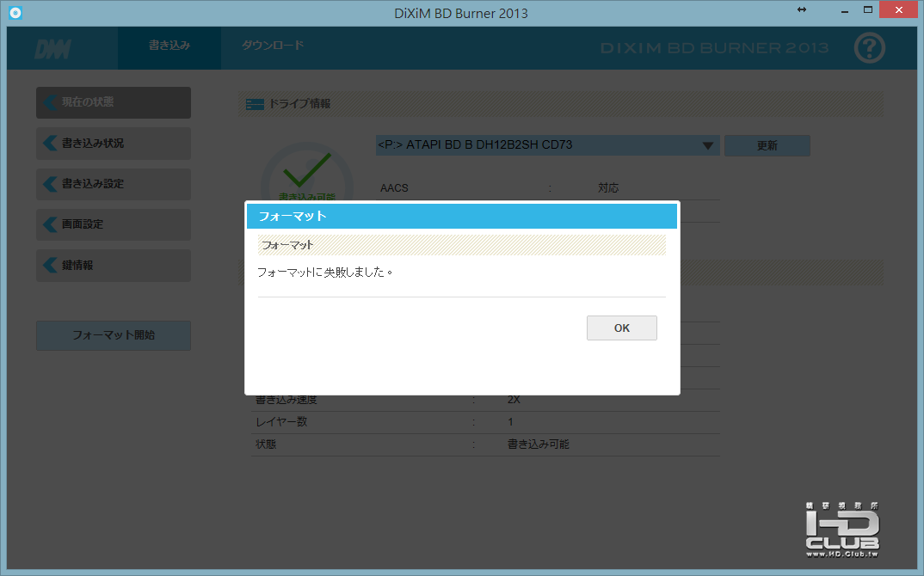The height and width of the screenshot is (576, 924).
Task: Click the app icon in title bar
Action: coord(15,12)
